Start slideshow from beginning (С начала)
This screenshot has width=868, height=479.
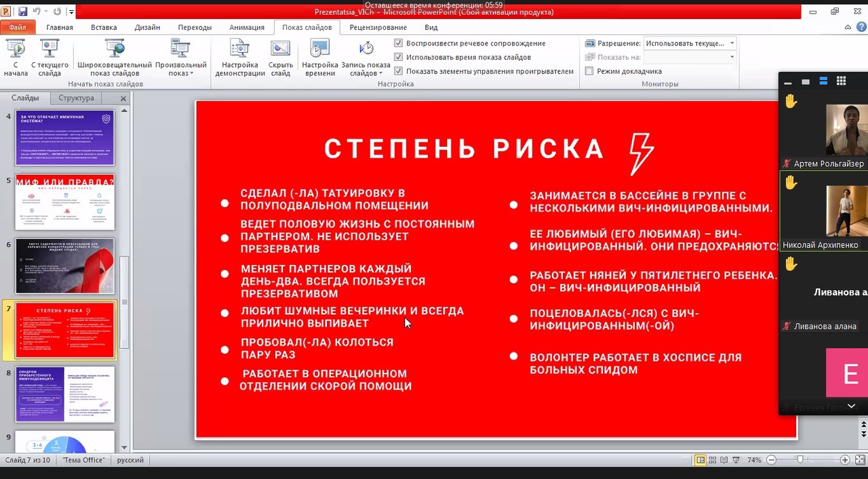[16, 58]
